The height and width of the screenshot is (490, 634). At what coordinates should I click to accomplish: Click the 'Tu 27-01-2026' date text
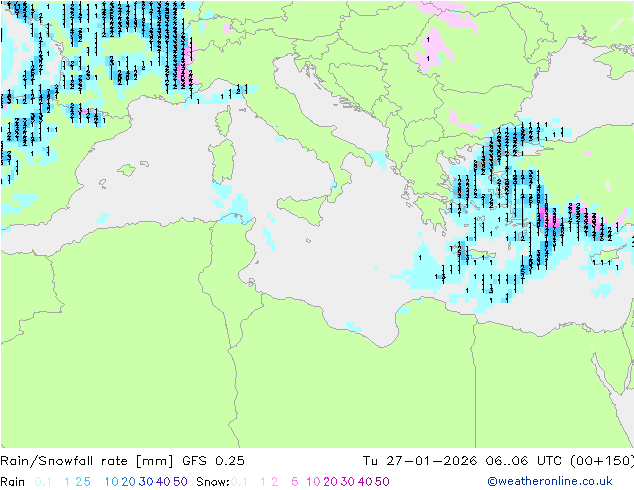(x=420, y=460)
